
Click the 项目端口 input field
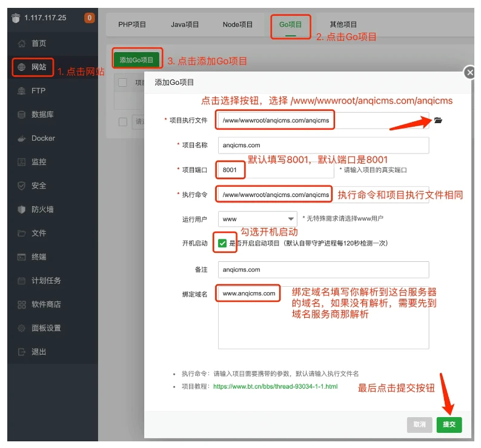(276, 170)
